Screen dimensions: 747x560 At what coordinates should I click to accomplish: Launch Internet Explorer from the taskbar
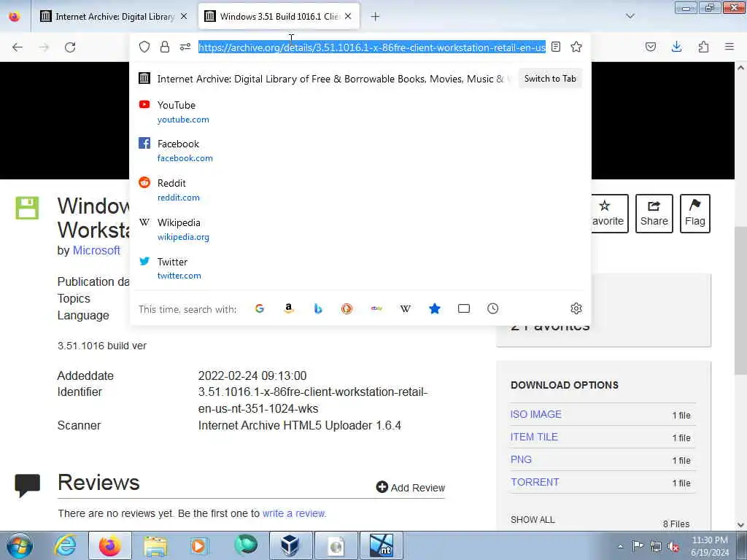tap(65, 545)
